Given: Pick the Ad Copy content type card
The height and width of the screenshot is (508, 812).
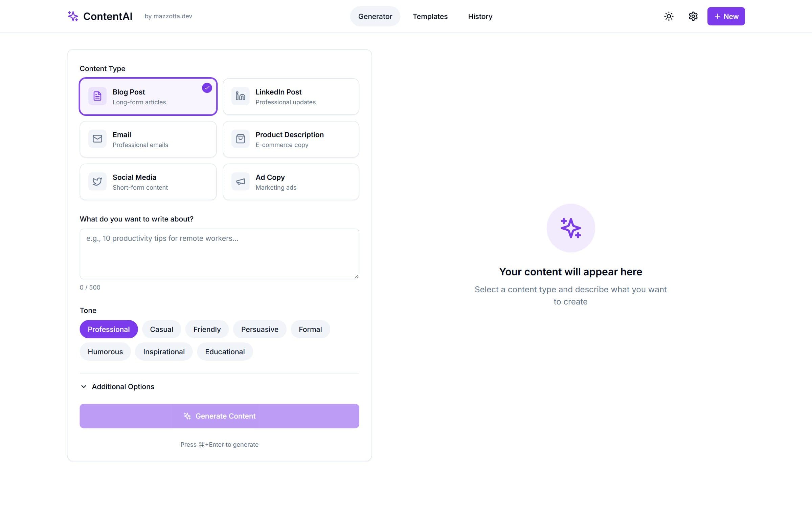Looking at the screenshot, I should (291, 182).
